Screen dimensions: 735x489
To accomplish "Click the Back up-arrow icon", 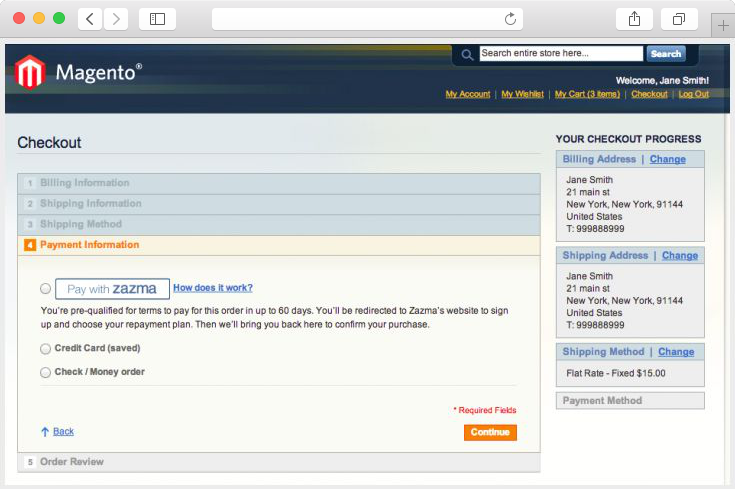I will pos(45,432).
